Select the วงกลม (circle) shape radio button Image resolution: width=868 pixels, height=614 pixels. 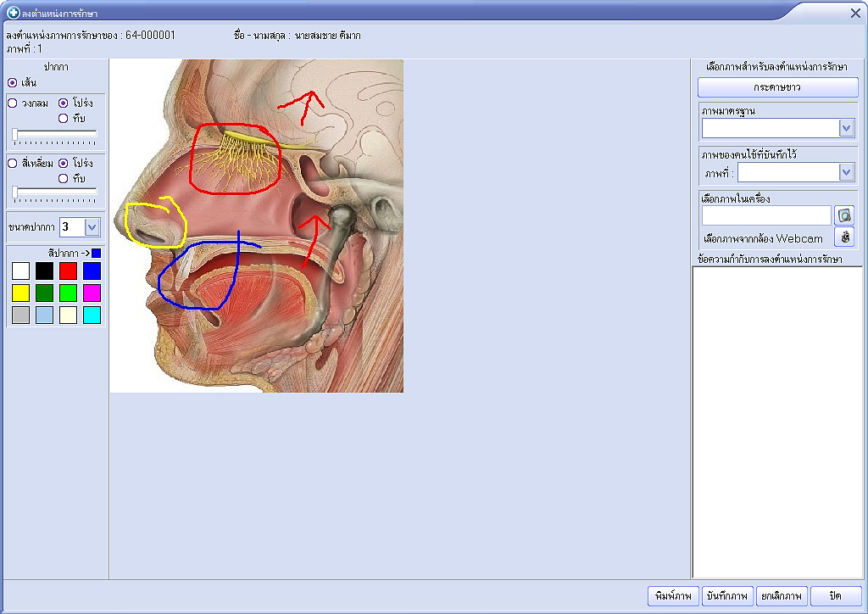12,103
